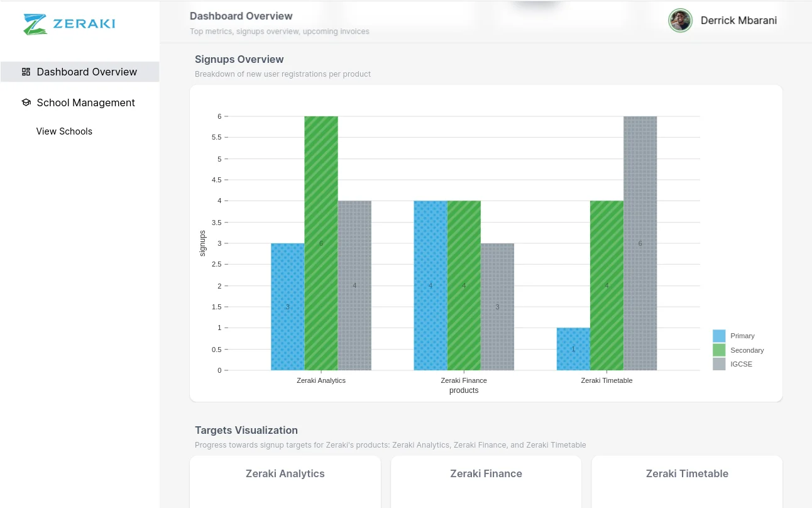
Task: Open the View Schools sidebar link
Action: click(x=64, y=131)
